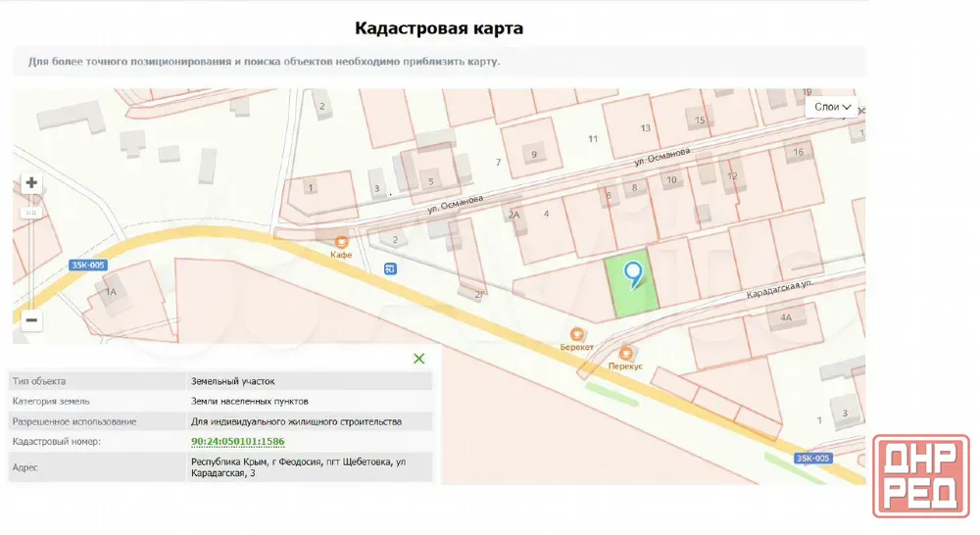Click the lower right 35К-005 road badge
980x535 pixels.
(x=812, y=459)
